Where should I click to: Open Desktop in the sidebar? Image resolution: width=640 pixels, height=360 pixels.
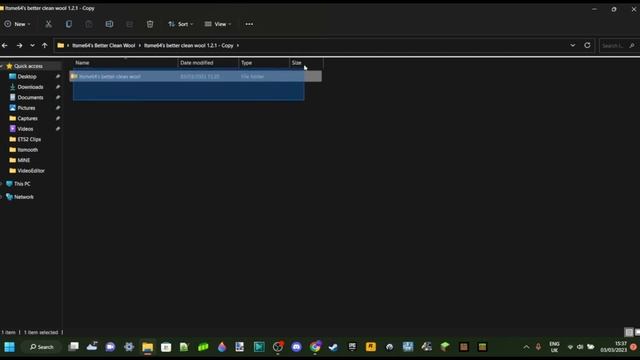pyautogui.click(x=27, y=77)
